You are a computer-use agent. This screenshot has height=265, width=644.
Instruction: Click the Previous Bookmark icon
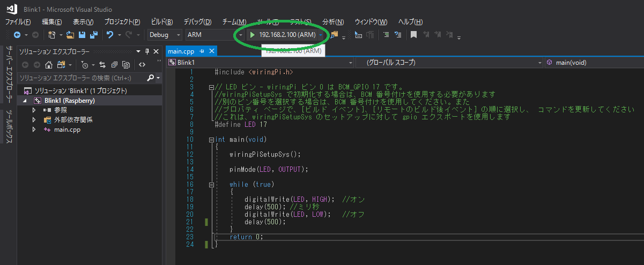click(426, 35)
